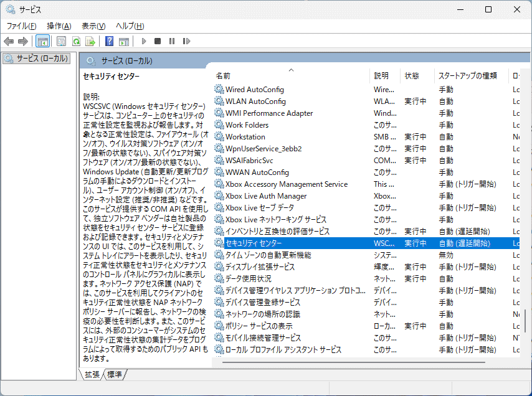Toggle the console tree show/hide icon
This screenshot has width=532, height=396.
pyautogui.click(x=43, y=41)
